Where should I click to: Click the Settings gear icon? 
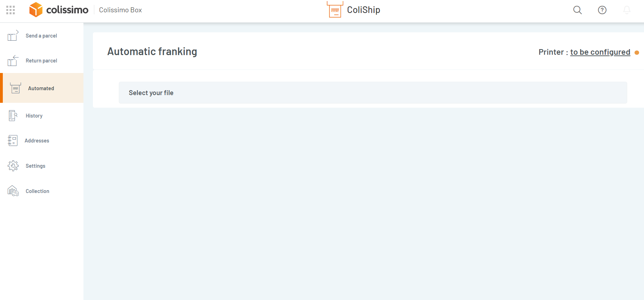[13, 166]
